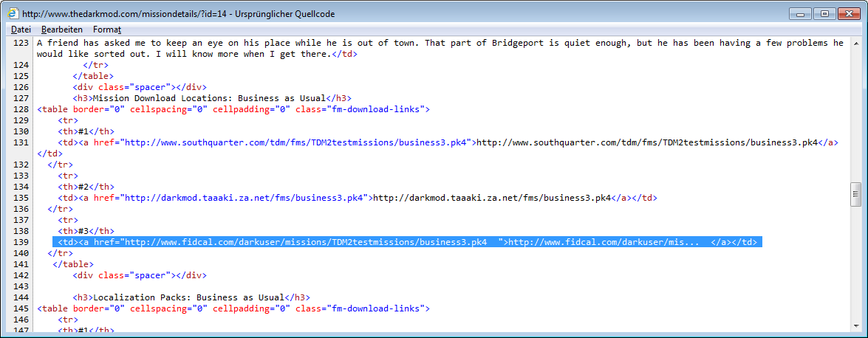Click the scrollbar up arrow
The image size is (868, 338).
click(x=856, y=43)
